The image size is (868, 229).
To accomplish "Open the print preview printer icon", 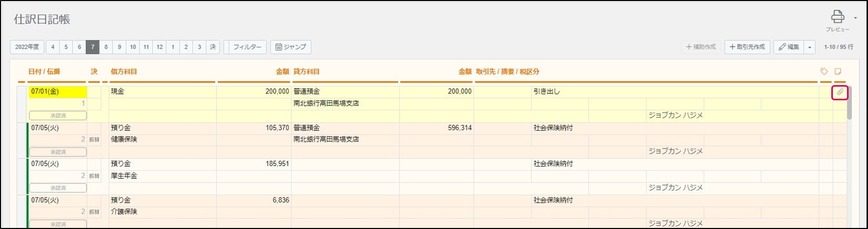I will (838, 17).
